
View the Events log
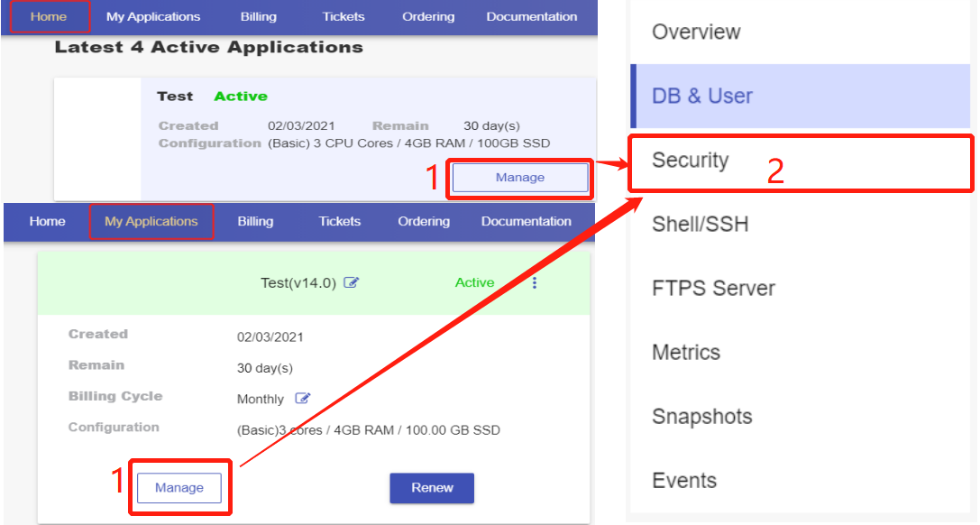coord(682,481)
